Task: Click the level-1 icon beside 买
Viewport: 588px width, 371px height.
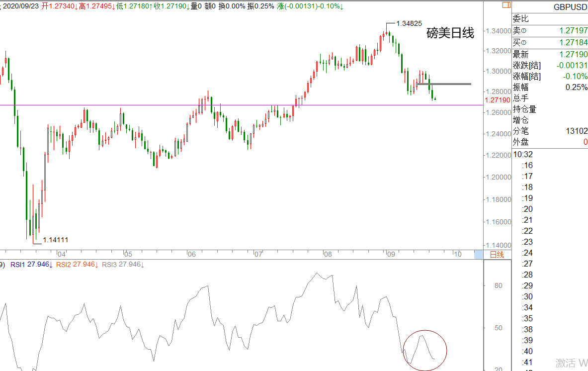Action: click(524, 42)
